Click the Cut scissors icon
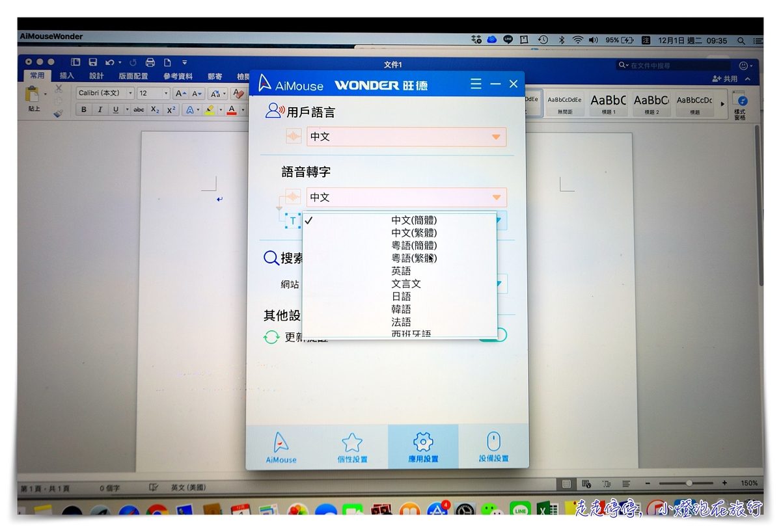The height and width of the screenshot is (532, 781). 59,88
